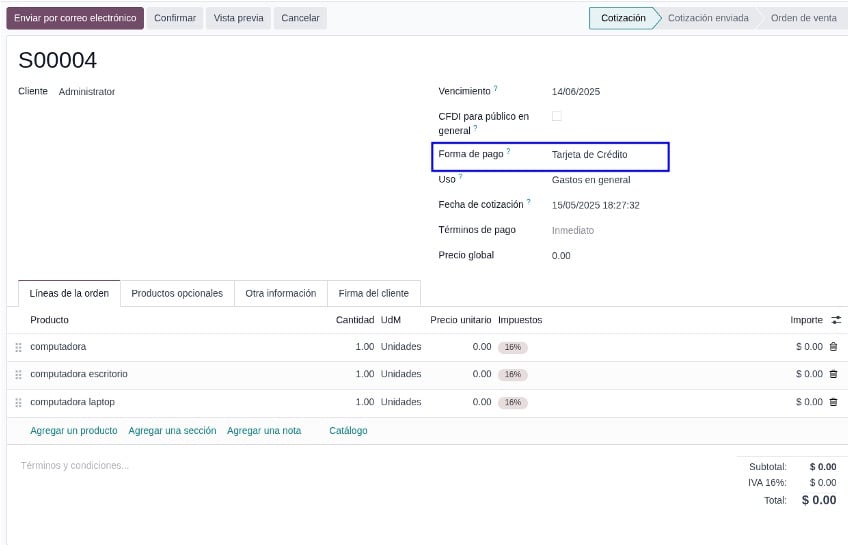Grab drag handle of computadora row

point(18,347)
